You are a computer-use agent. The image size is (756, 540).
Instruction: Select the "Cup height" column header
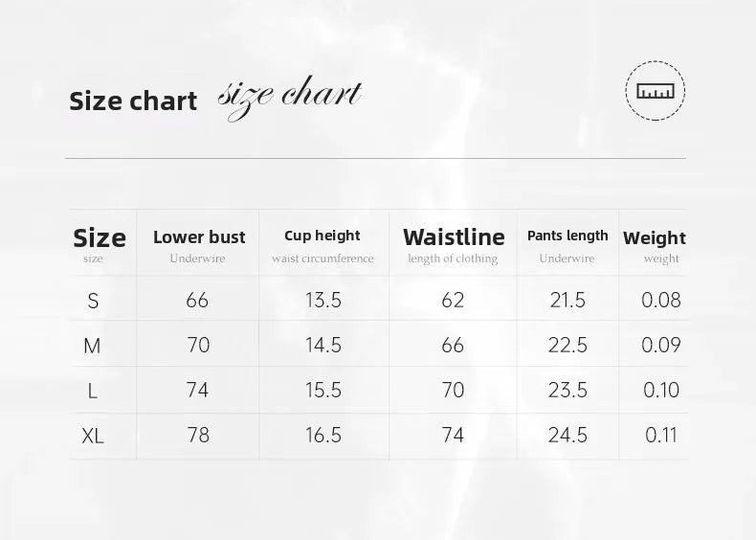pyautogui.click(x=322, y=236)
